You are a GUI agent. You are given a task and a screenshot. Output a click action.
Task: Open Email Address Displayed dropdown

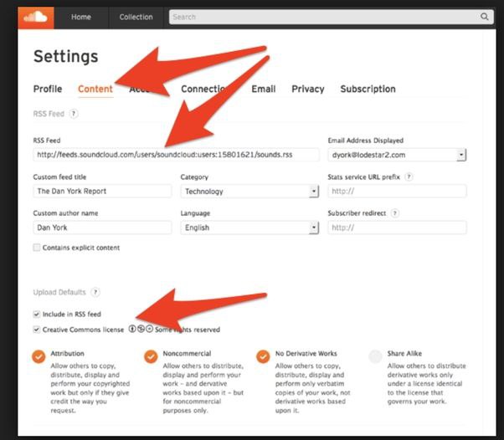[x=398, y=155]
